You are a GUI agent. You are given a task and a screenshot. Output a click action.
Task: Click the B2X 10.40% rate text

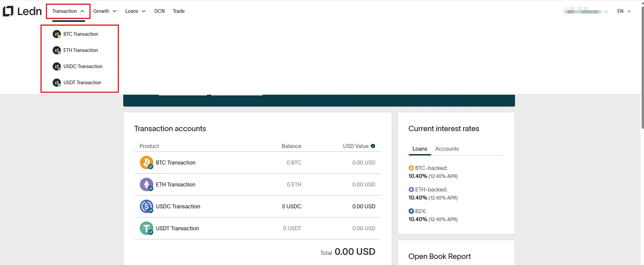pos(418,219)
